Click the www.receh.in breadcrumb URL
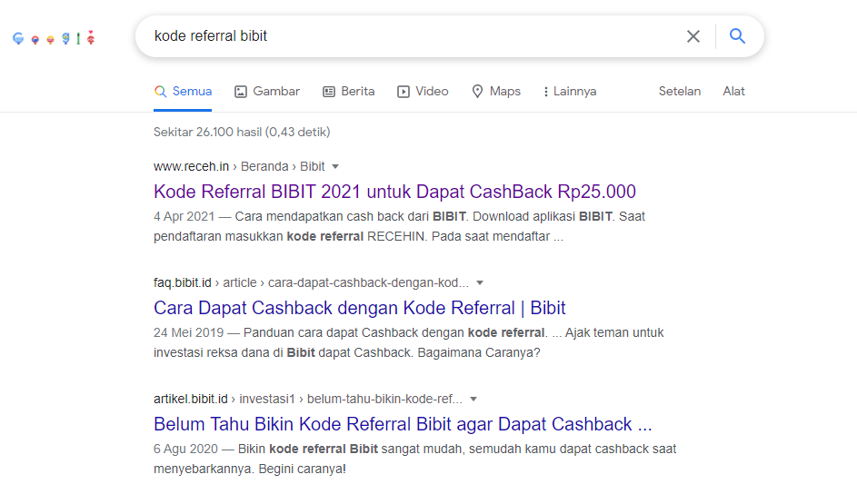This screenshot has width=857, height=504. tap(239, 166)
